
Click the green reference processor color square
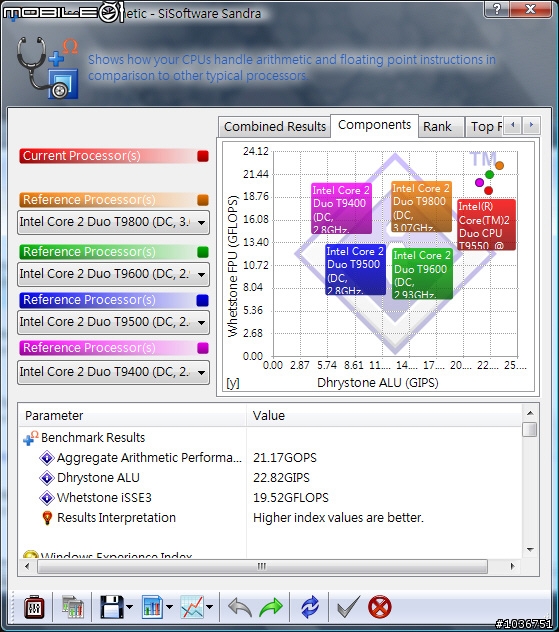pyautogui.click(x=203, y=252)
